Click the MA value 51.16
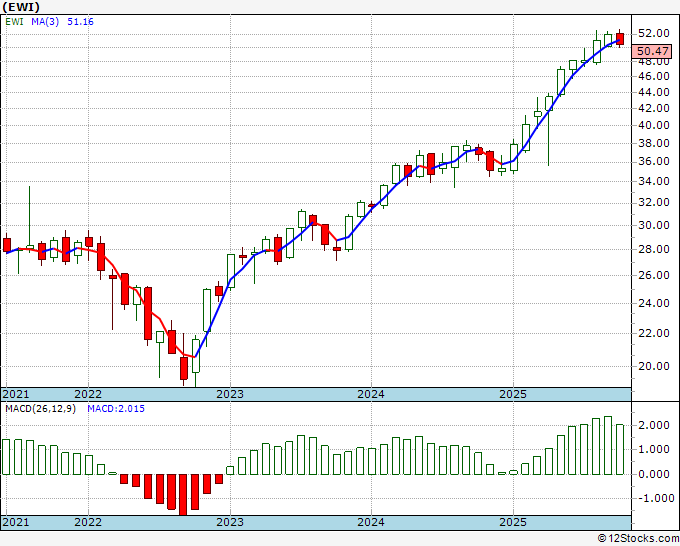 (80, 22)
